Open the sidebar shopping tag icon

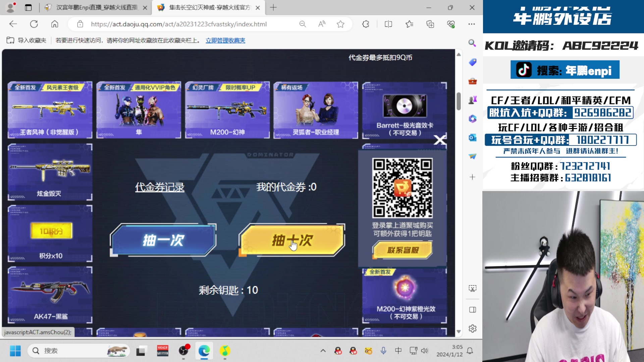click(472, 62)
